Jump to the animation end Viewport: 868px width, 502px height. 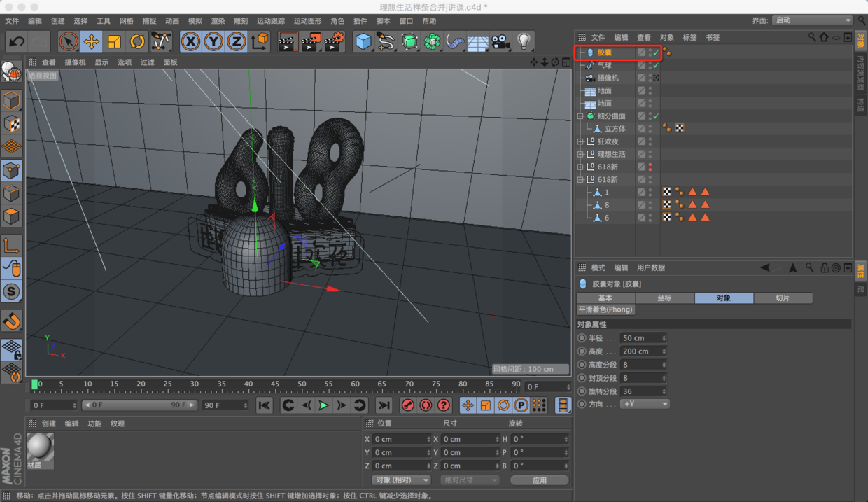pyautogui.click(x=384, y=405)
